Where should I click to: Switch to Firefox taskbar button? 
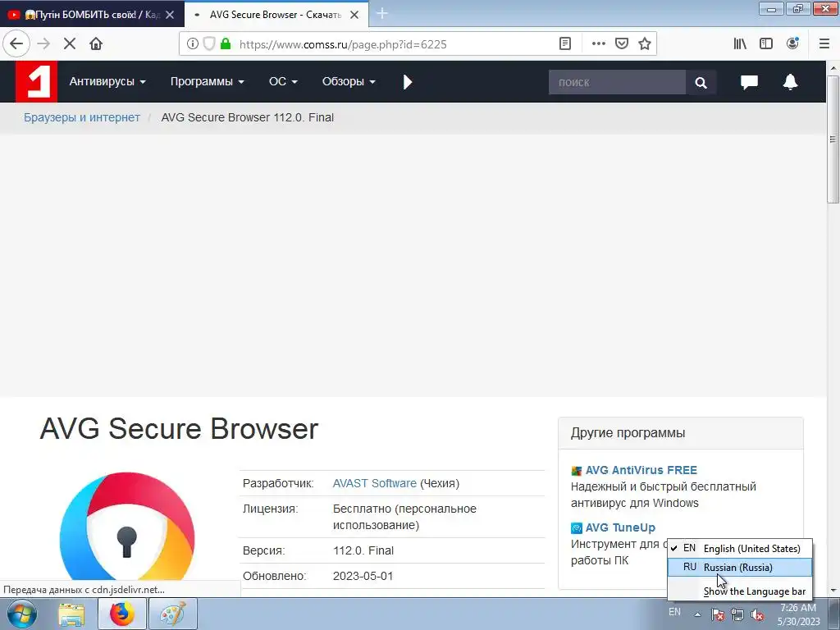coord(122,614)
